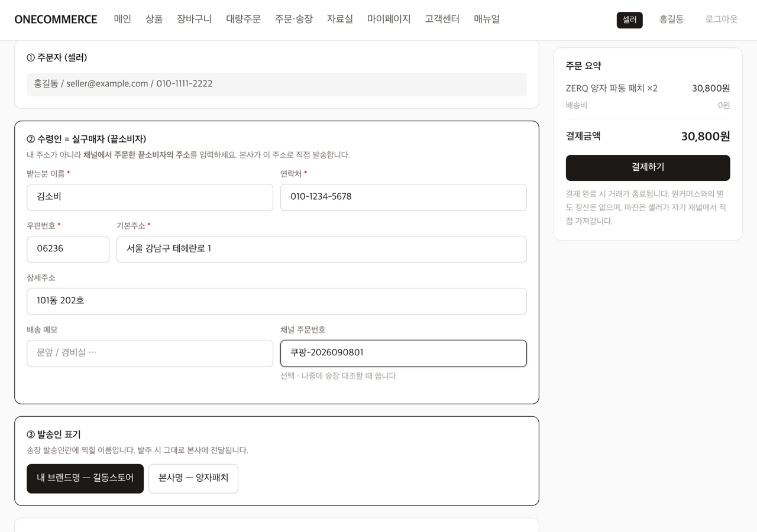757x532 pixels.
Task: Go to 자료실
Action: point(339,19)
